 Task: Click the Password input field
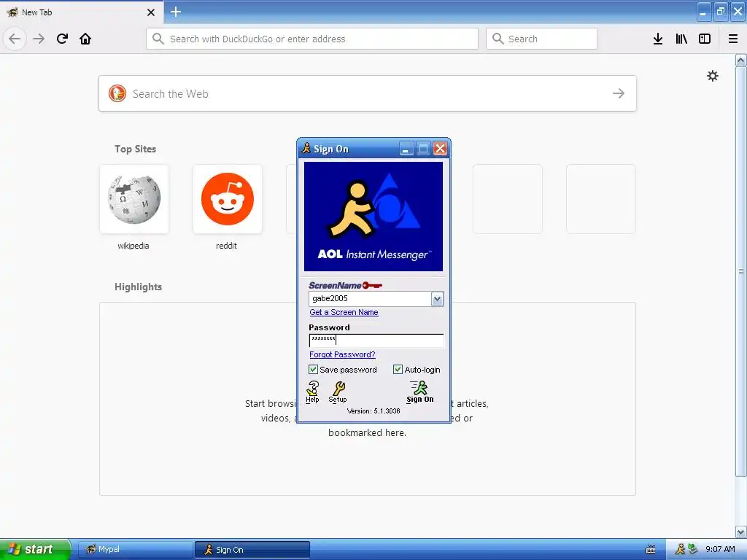376,341
